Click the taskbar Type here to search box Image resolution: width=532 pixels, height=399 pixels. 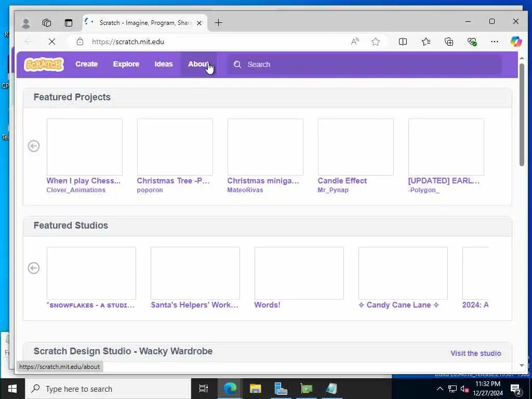108,389
